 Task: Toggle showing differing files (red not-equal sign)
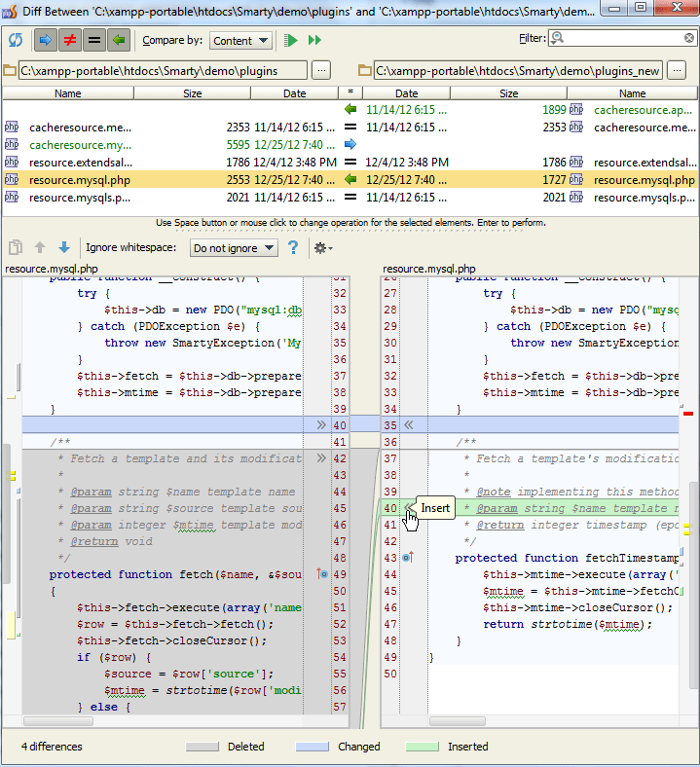tap(70, 40)
